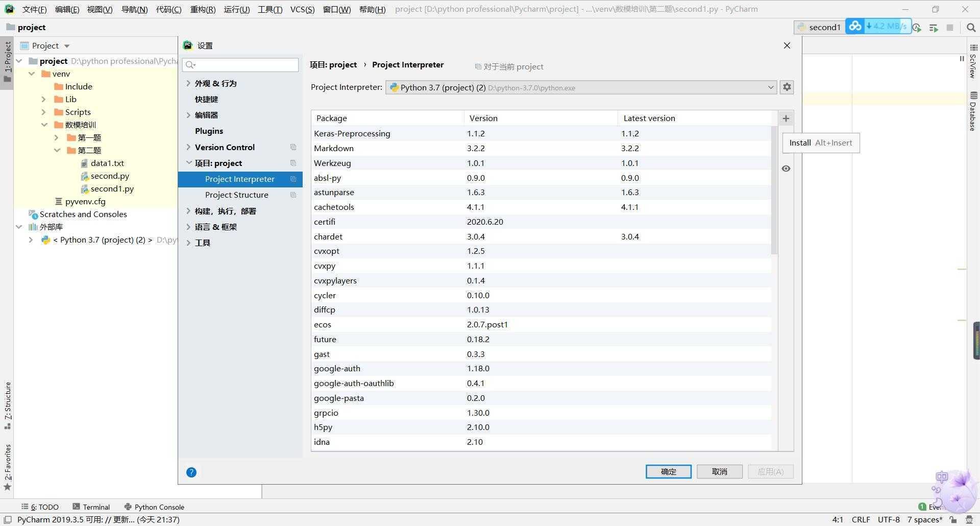The image size is (980, 526).
Task: Open the 编辑(E) menu
Action: 67,9
